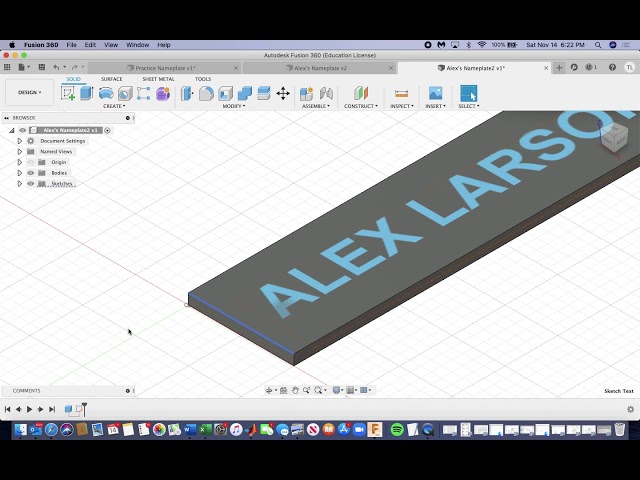Switch to the TOOLS tab
The width and height of the screenshot is (640, 480).
203,79
